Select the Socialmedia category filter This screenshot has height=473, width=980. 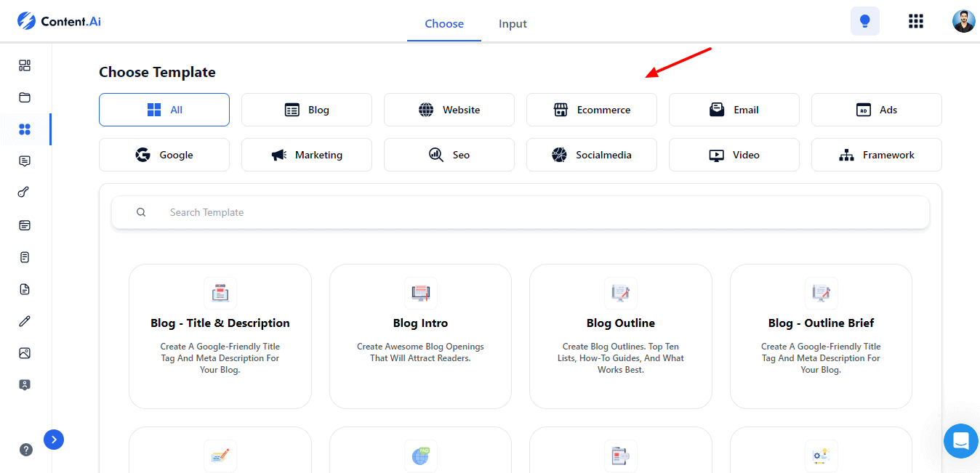pyautogui.click(x=591, y=155)
